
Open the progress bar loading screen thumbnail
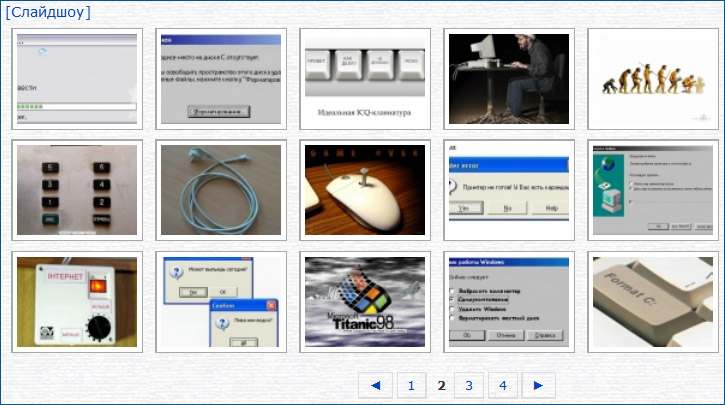point(77,79)
